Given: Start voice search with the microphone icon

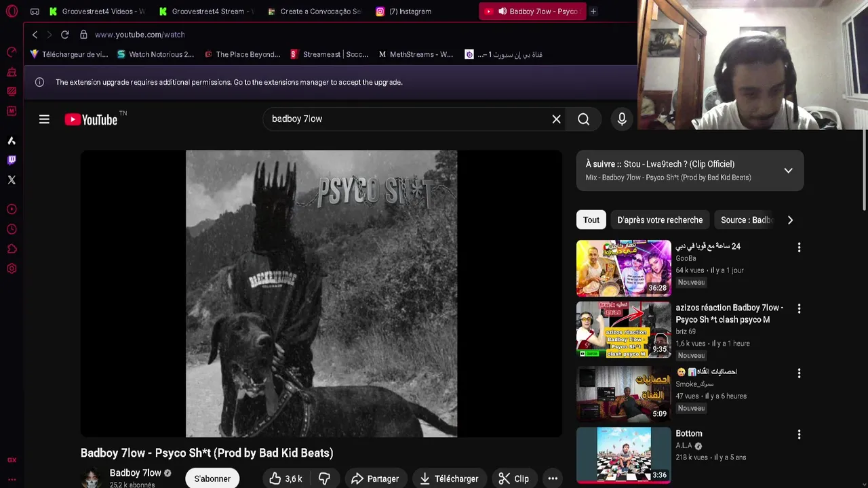Looking at the screenshot, I should [622, 119].
